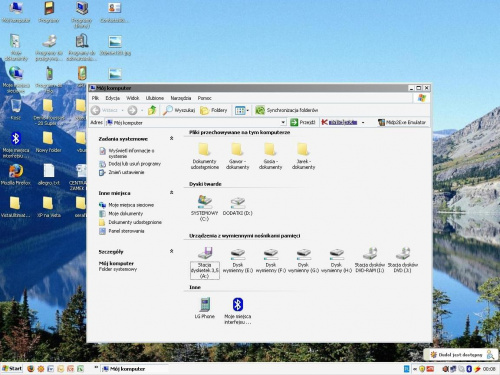Image resolution: width=500 pixels, height=375 pixels.
Task: Click the Wstecz back button
Action: (x=105, y=110)
